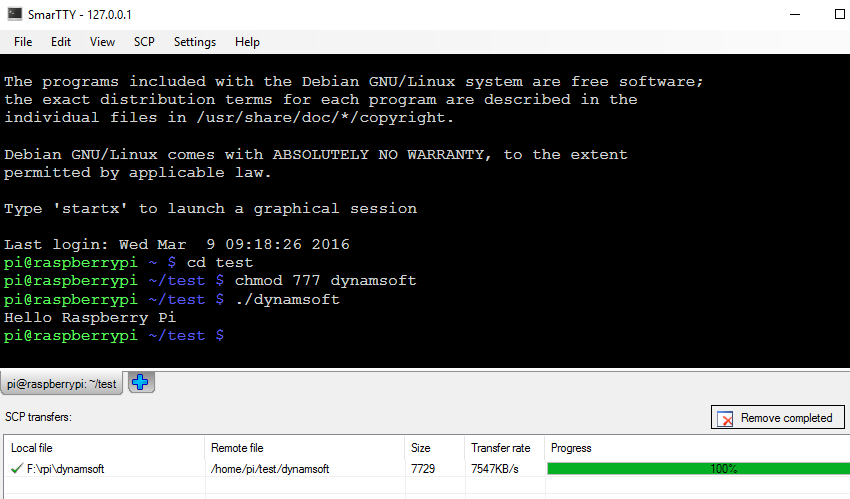The width and height of the screenshot is (850, 499).
Task: Sort by Remote file column header
Action: 304,448
